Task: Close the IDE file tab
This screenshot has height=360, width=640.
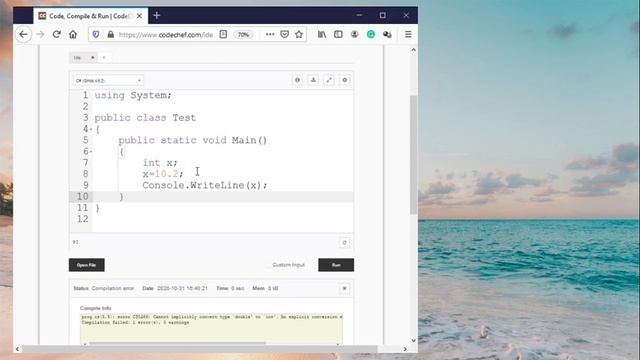Action: [93, 58]
